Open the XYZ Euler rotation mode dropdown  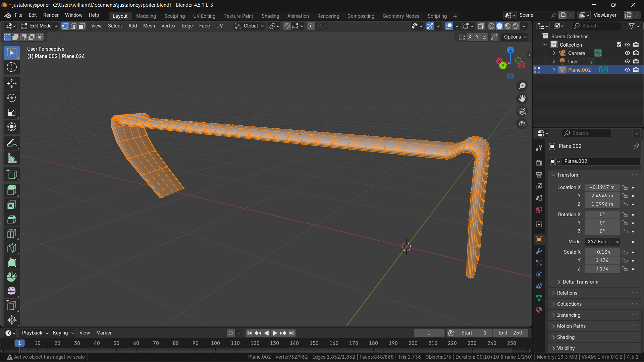(602, 242)
